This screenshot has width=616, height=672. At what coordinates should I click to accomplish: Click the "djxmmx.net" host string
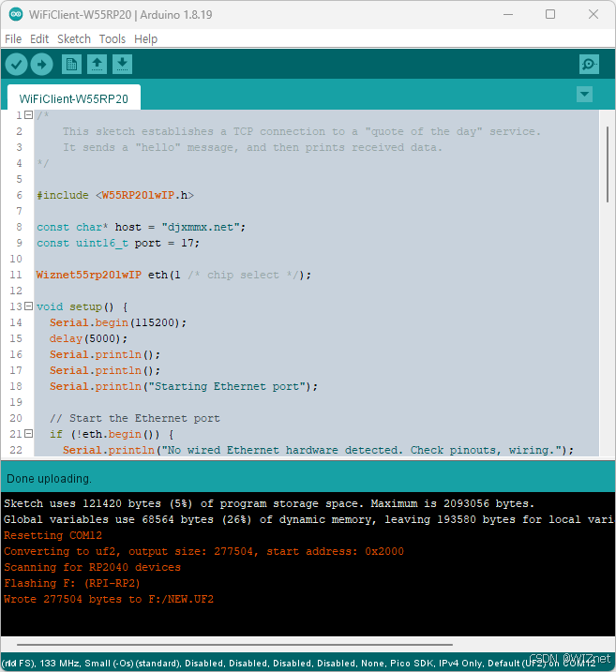(x=201, y=227)
